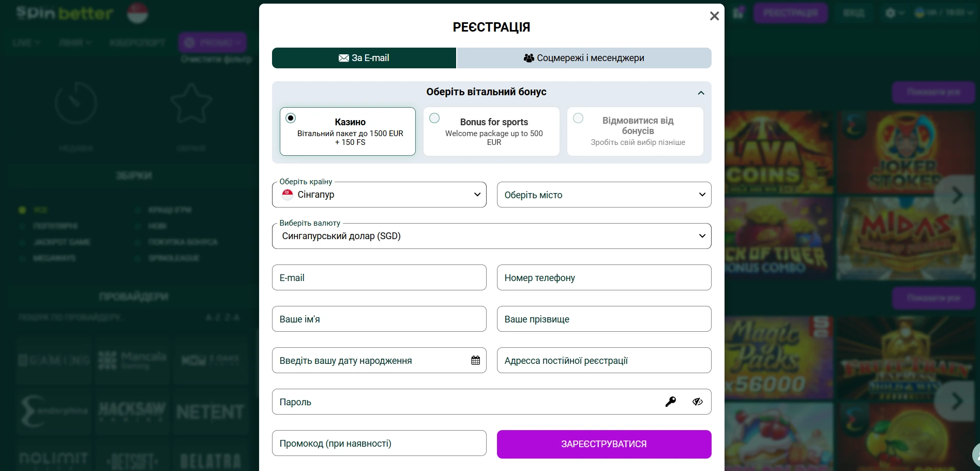Screen dimensions: 980x471
Task: Click the ЗАРЕЄСТРУВАТИСЯ button
Action: point(604,444)
